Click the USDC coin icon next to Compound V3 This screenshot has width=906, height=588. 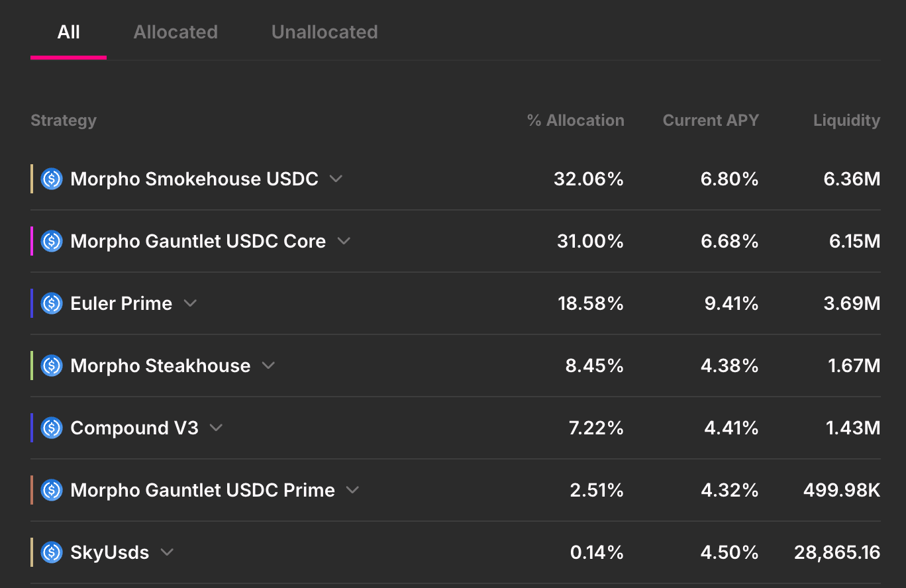coord(52,428)
